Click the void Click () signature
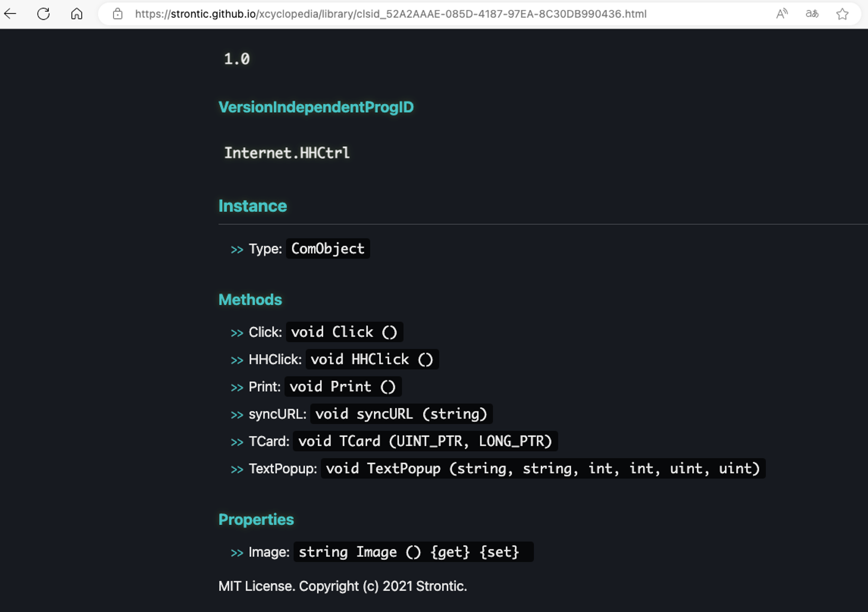 (344, 332)
